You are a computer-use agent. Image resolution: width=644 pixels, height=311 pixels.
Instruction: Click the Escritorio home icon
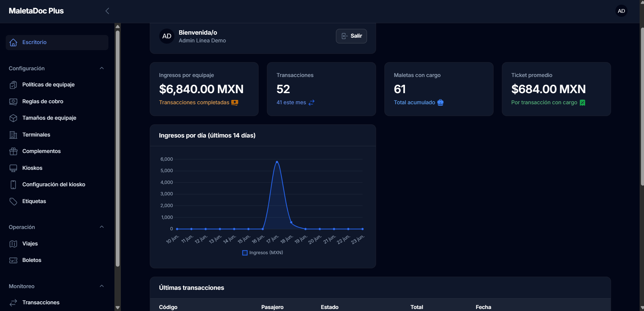click(13, 42)
